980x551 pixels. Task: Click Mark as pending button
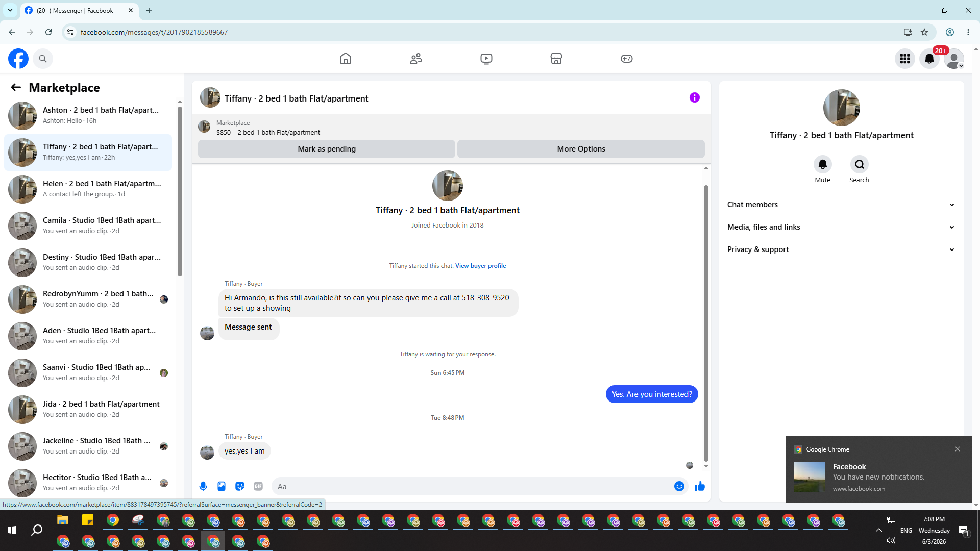[327, 149]
